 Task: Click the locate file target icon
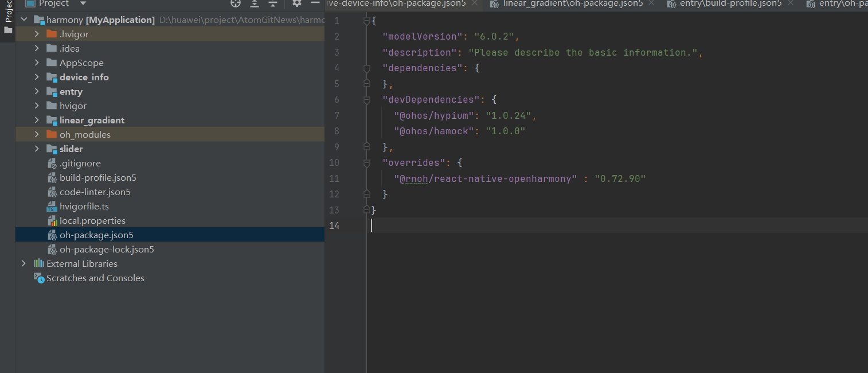[236, 3]
